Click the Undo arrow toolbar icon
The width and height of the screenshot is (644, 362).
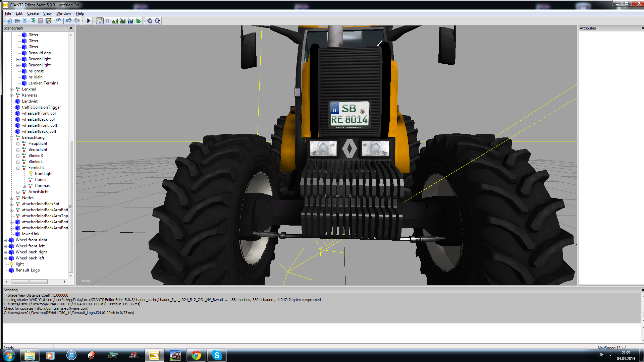point(69,21)
